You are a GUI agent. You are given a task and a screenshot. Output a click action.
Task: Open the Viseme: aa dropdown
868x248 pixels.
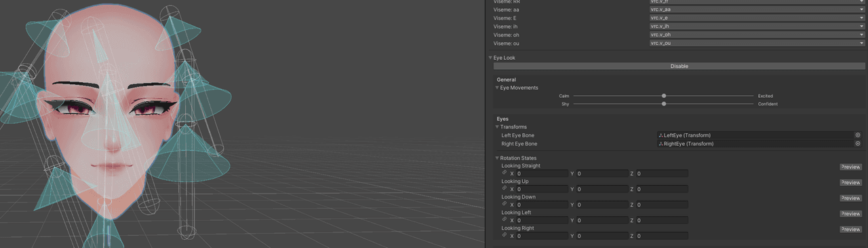point(757,10)
